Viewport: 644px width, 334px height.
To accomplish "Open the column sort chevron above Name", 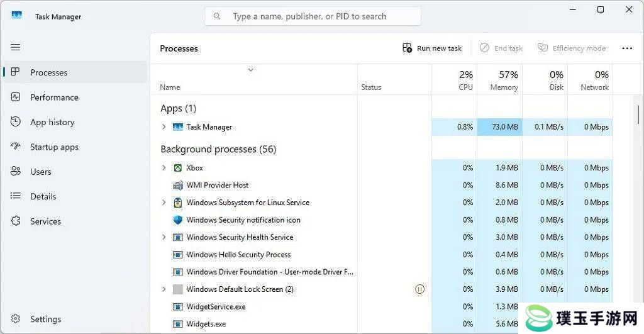I will click(250, 70).
